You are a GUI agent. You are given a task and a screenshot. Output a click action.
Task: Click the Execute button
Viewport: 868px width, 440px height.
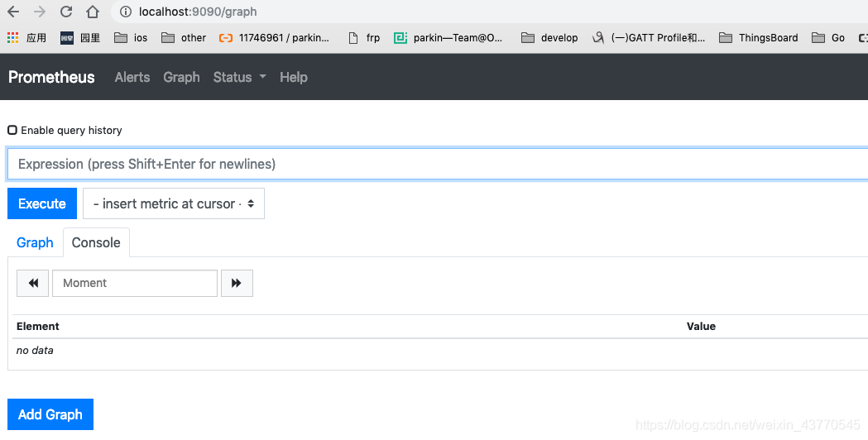point(42,203)
